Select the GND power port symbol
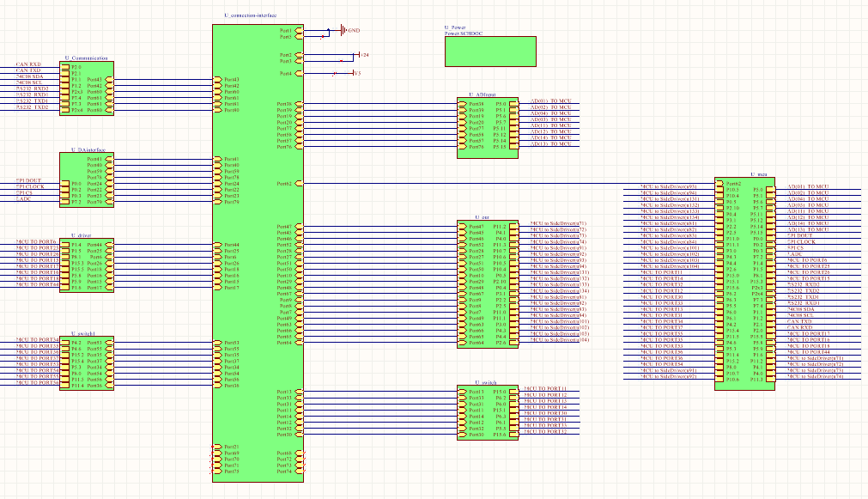The height and width of the screenshot is (499, 868). click(x=343, y=30)
